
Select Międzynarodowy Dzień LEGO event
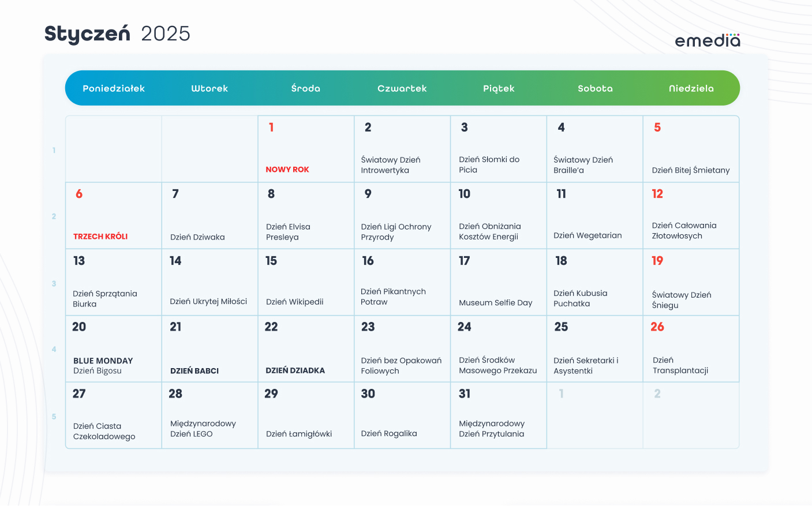coord(203,429)
